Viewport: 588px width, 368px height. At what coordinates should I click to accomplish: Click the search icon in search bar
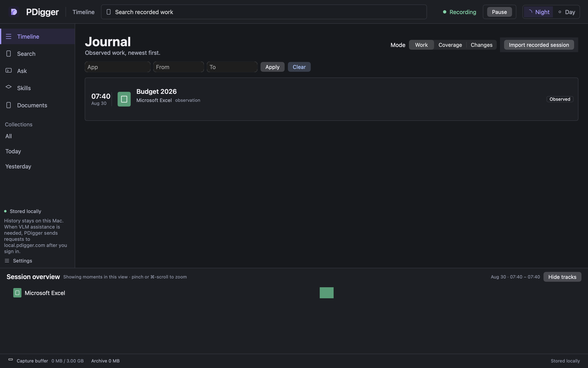[x=109, y=12]
